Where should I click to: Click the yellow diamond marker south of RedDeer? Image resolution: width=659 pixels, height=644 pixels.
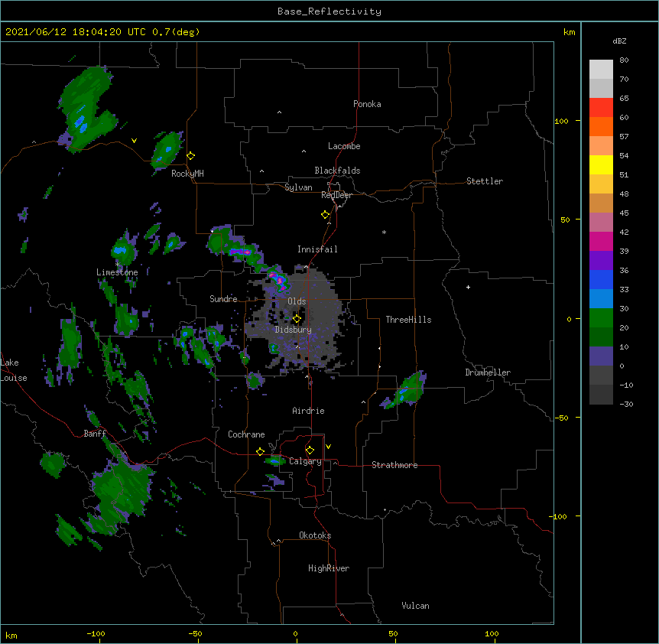(326, 215)
